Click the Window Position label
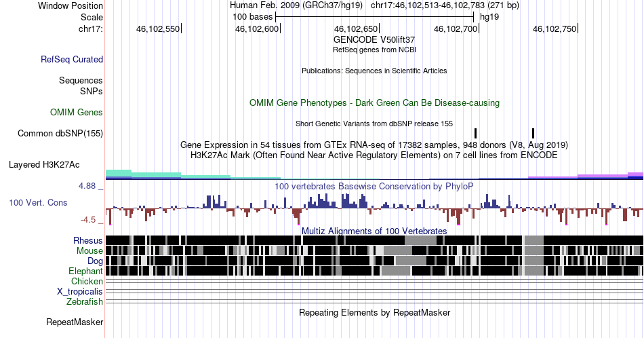 click(x=71, y=5)
